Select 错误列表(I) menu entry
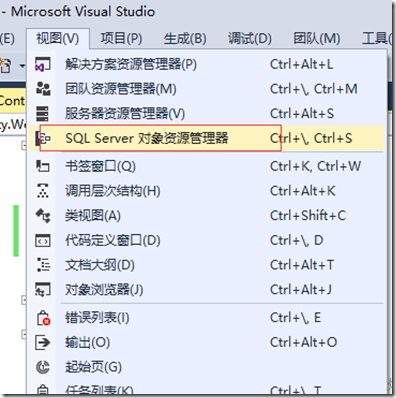396x398 pixels. 207,318
